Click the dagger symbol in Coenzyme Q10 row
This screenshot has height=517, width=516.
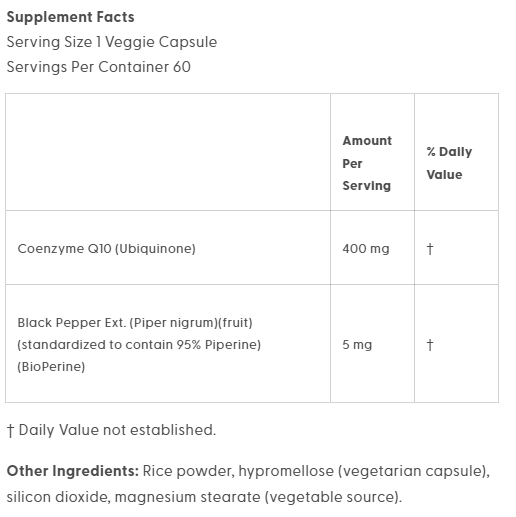[430, 249]
